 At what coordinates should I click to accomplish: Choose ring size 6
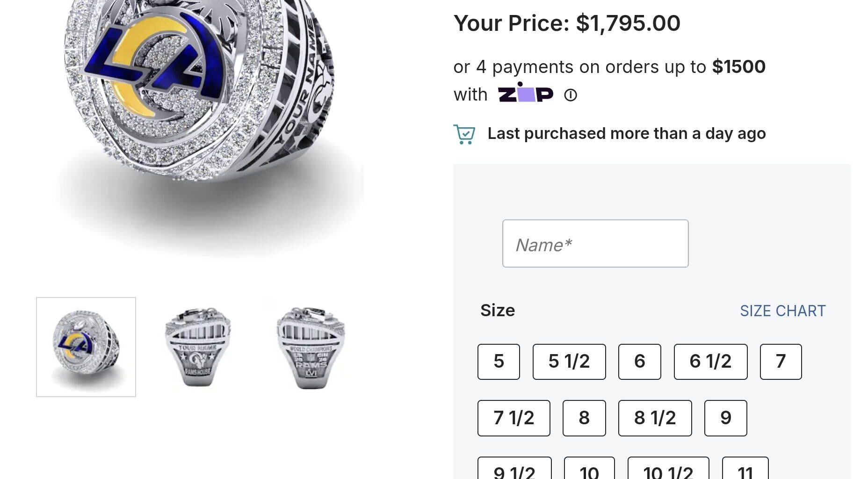coord(639,362)
